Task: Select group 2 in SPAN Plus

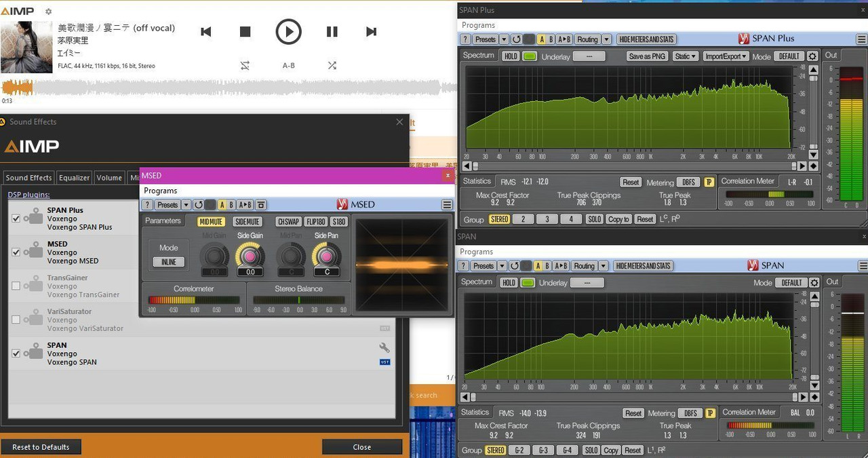Action: point(523,219)
